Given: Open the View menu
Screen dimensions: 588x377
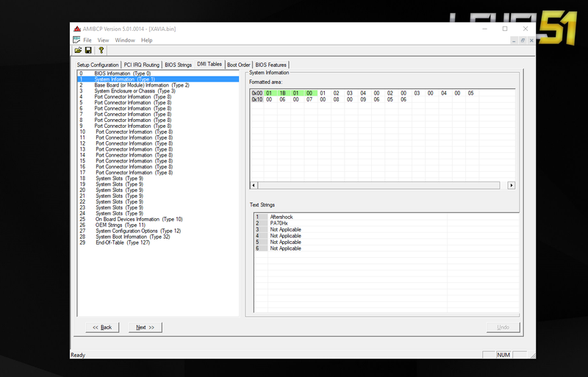Looking at the screenshot, I should pyautogui.click(x=103, y=40).
